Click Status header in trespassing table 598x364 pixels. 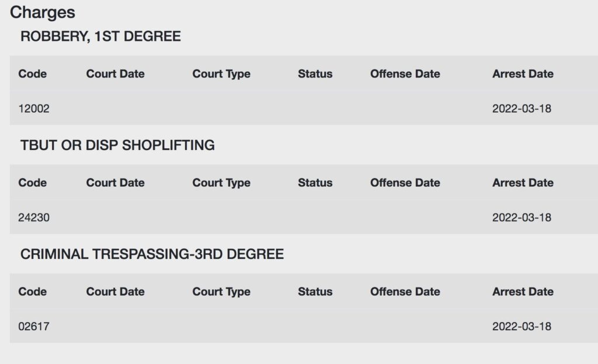[315, 292]
